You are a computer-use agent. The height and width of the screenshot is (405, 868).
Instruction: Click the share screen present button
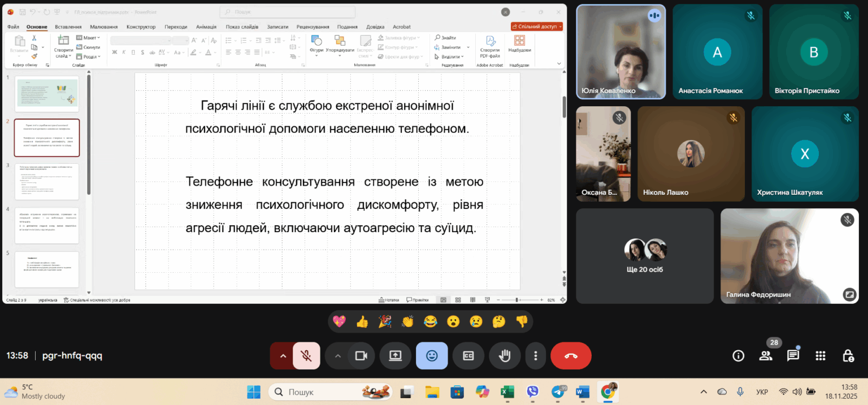tap(395, 356)
